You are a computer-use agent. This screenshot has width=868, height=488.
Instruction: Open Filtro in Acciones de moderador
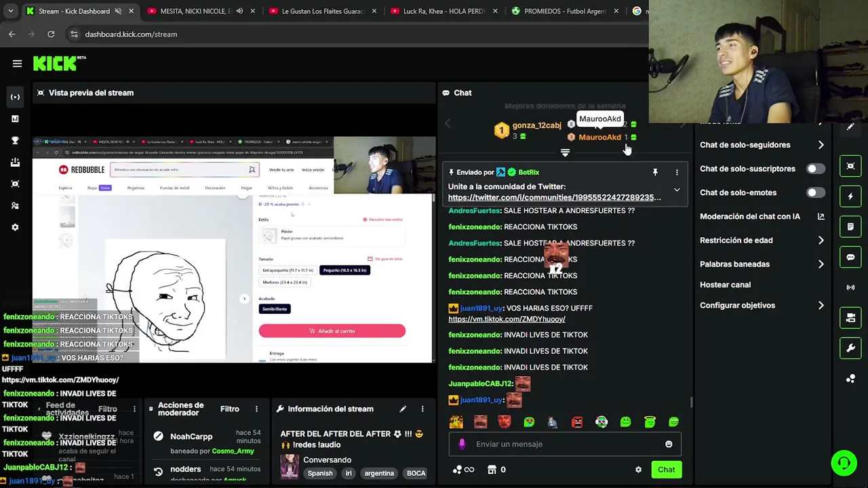[230, 409]
